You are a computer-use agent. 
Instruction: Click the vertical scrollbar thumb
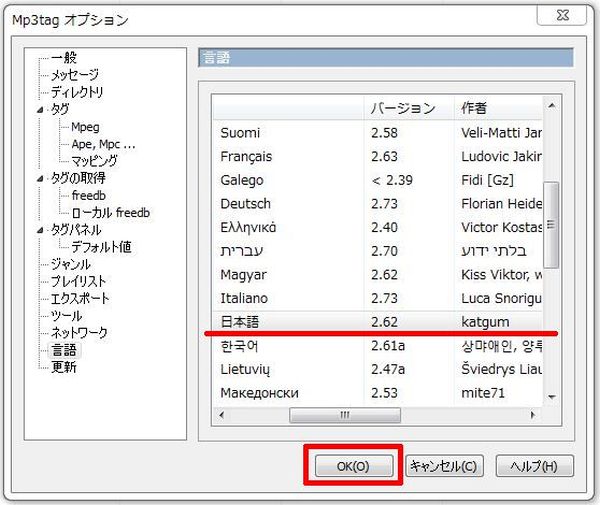tap(551, 225)
